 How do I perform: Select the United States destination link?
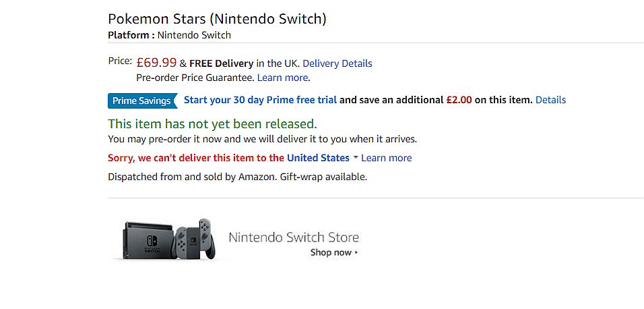pos(318,158)
